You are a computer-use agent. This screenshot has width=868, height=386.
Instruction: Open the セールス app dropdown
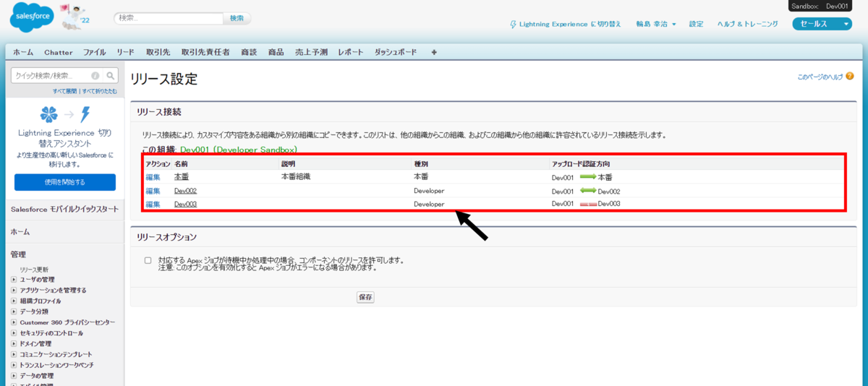[822, 24]
